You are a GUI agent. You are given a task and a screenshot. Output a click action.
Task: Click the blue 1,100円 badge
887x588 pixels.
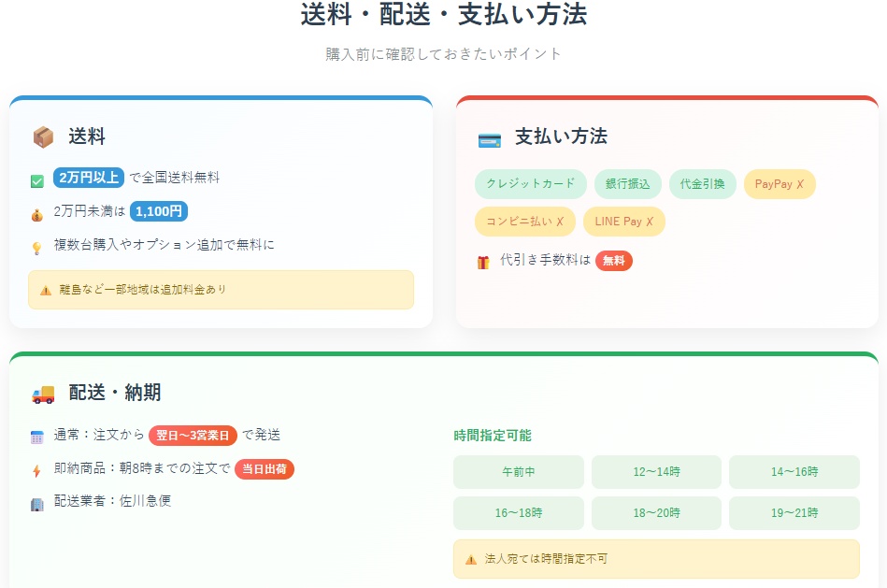pos(159,211)
